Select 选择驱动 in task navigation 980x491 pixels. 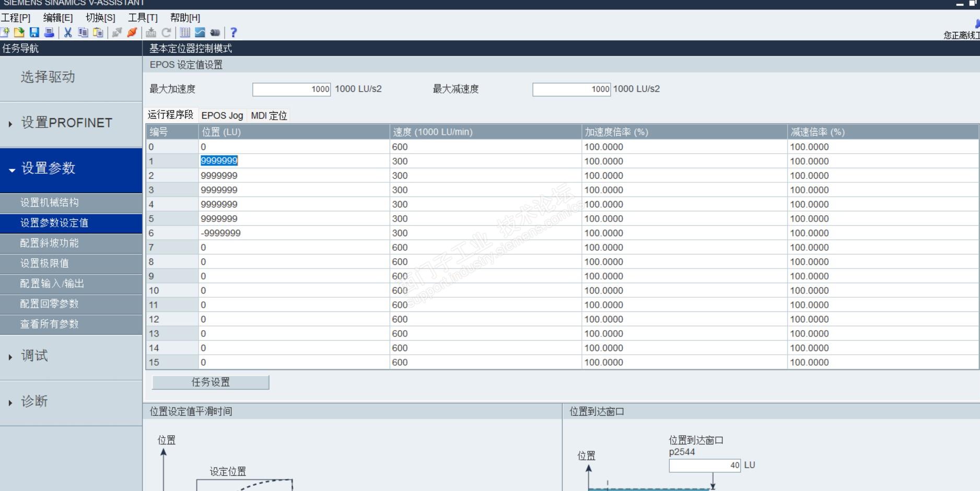[x=71, y=78]
